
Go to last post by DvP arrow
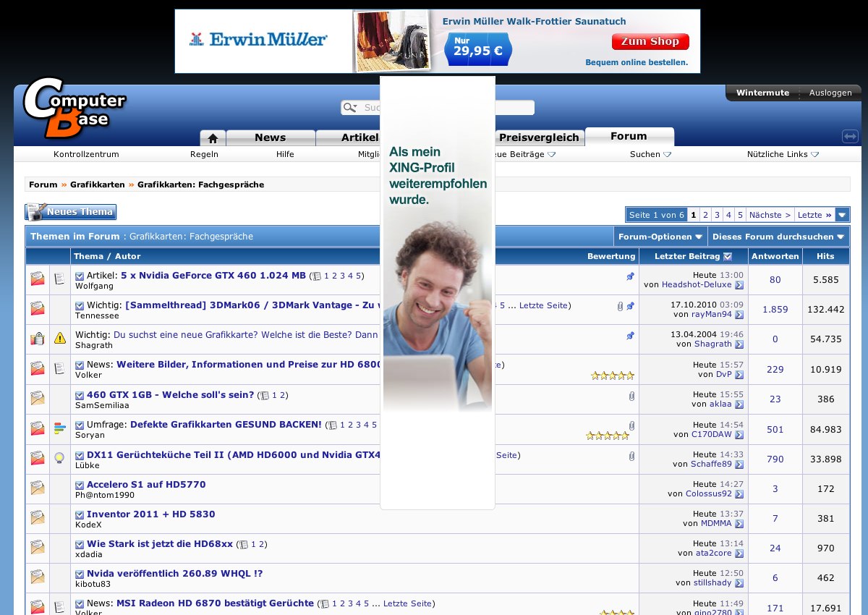[x=739, y=375]
